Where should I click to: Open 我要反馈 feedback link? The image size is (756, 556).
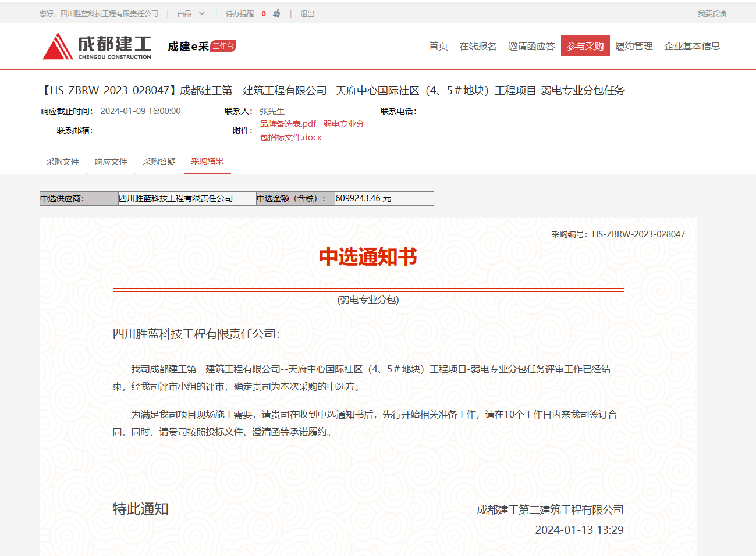coord(712,13)
